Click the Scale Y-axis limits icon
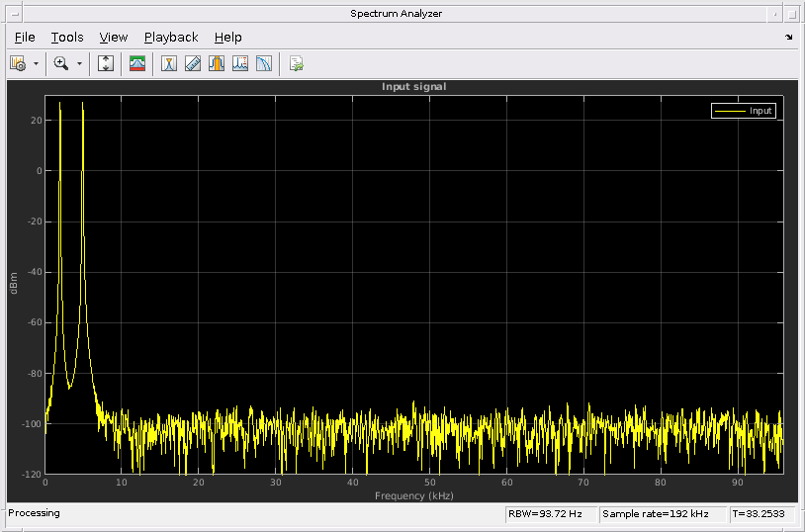Screen dimensions: 805x532 (x=107, y=63)
